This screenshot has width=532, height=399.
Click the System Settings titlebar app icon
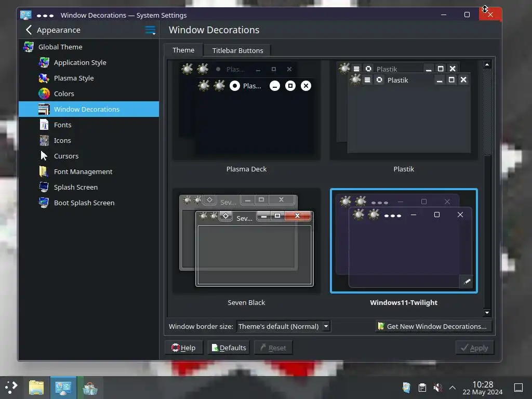tap(26, 15)
